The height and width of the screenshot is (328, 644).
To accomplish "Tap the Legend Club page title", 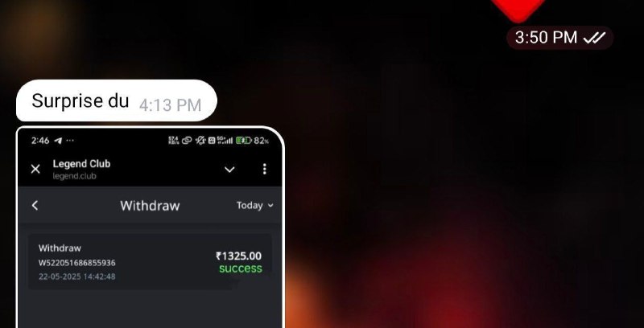I will [81, 163].
